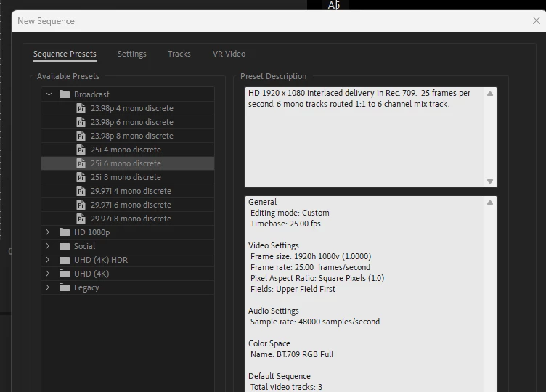Click preset description scroll down arrow
Viewport: 546px width, 392px height.
[490, 181]
